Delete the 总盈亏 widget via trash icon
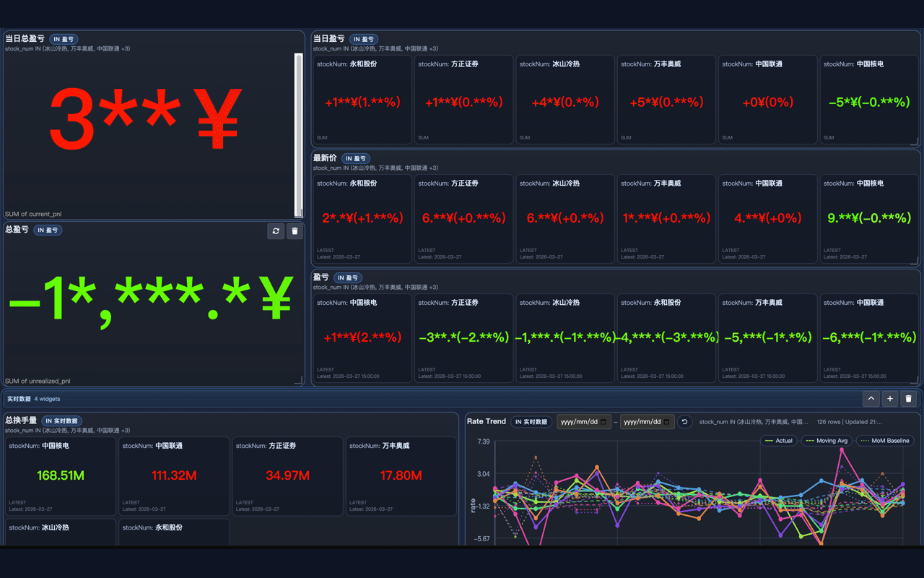 pyautogui.click(x=295, y=231)
